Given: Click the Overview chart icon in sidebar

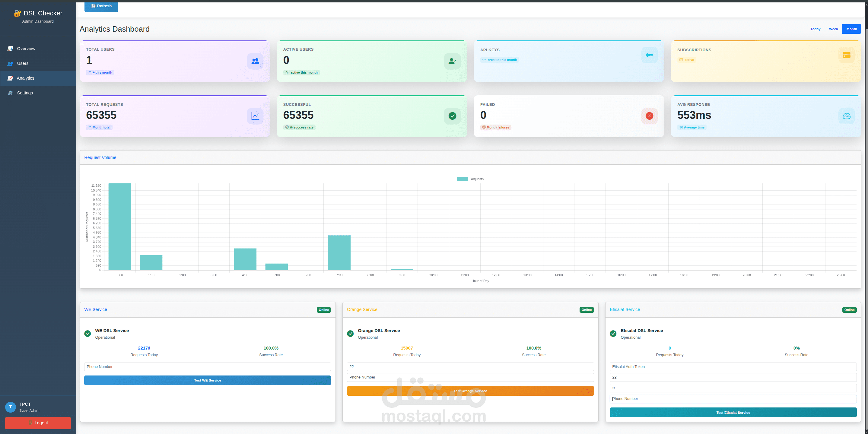Looking at the screenshot, I should point(11,49).
